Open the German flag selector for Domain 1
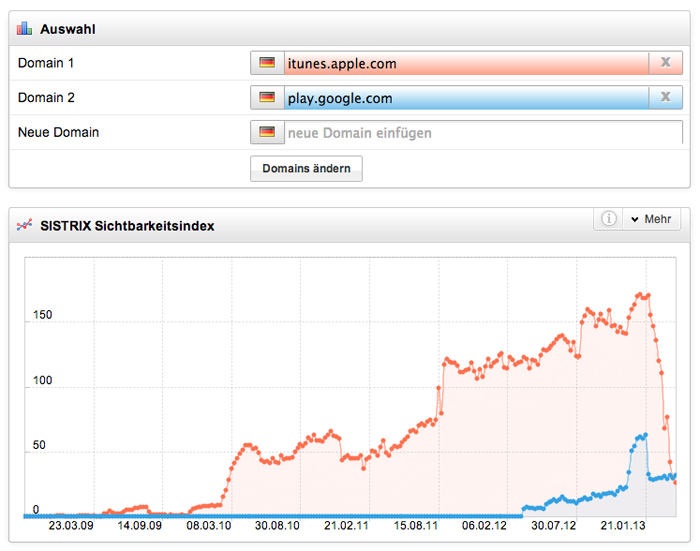This screenshot has height=551, width=700. coord(267,64)
